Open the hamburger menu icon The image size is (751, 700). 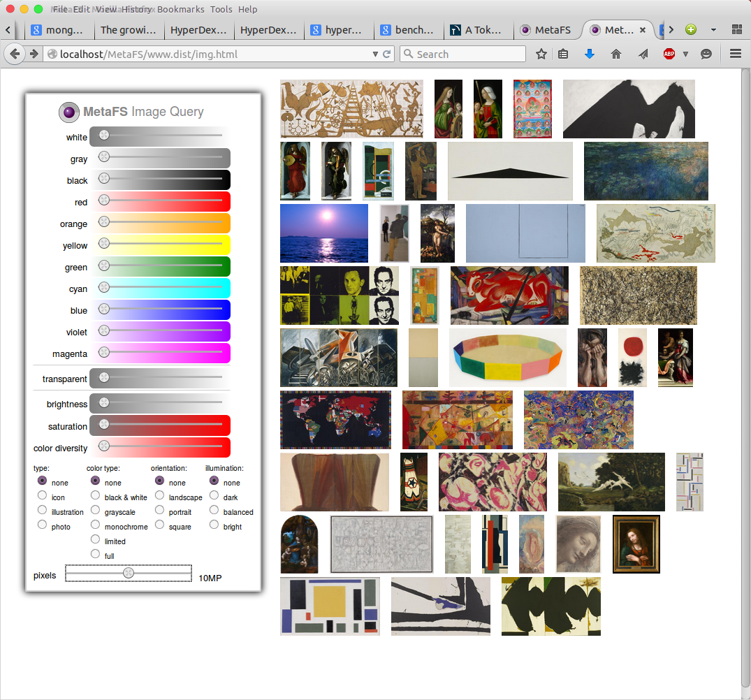tap(736, 54)
